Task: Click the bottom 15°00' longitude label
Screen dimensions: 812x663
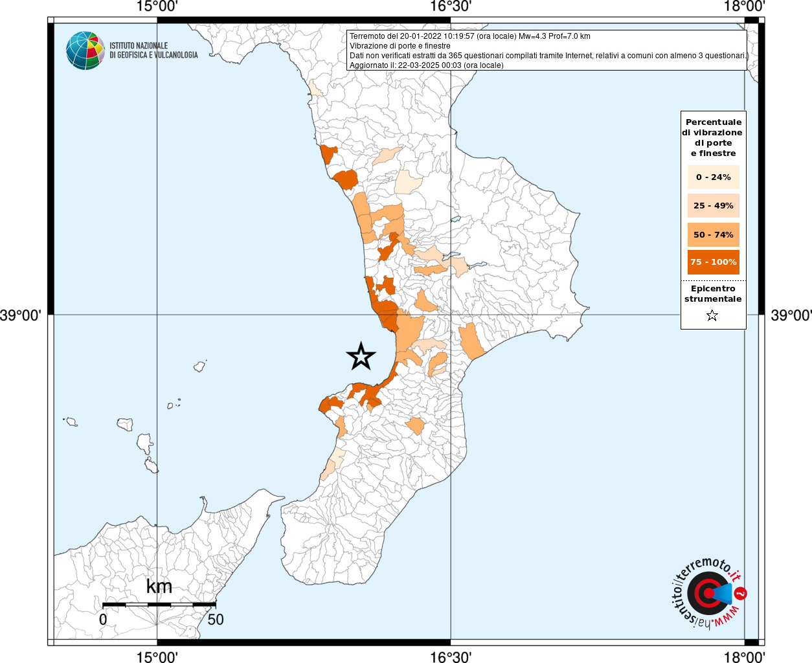Action: point(157,657)
